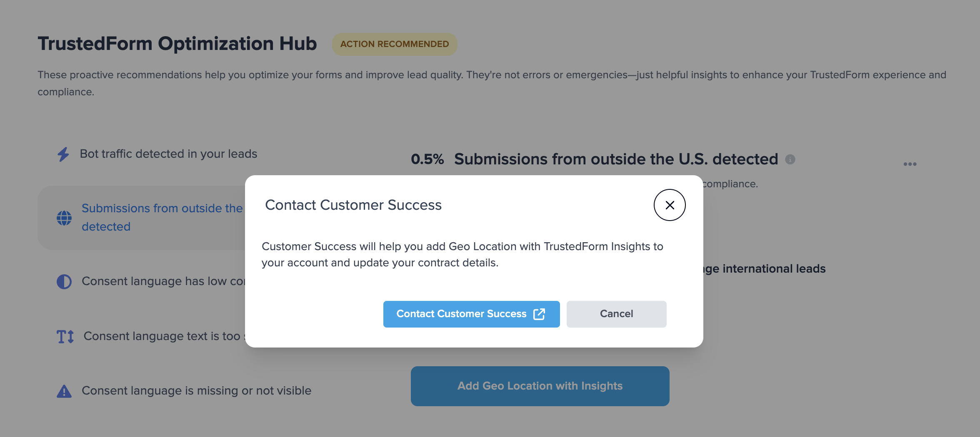Viewport: 980px width, 437px height.
Task: Click the warning triangle icon
Action: click(64, 391)
